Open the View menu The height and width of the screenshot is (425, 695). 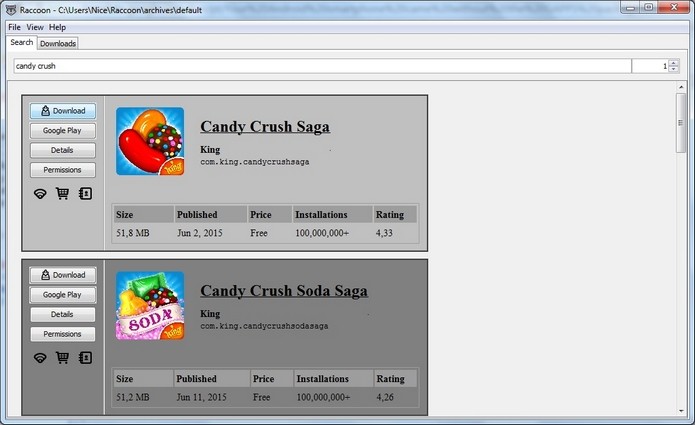pos(35,27)
